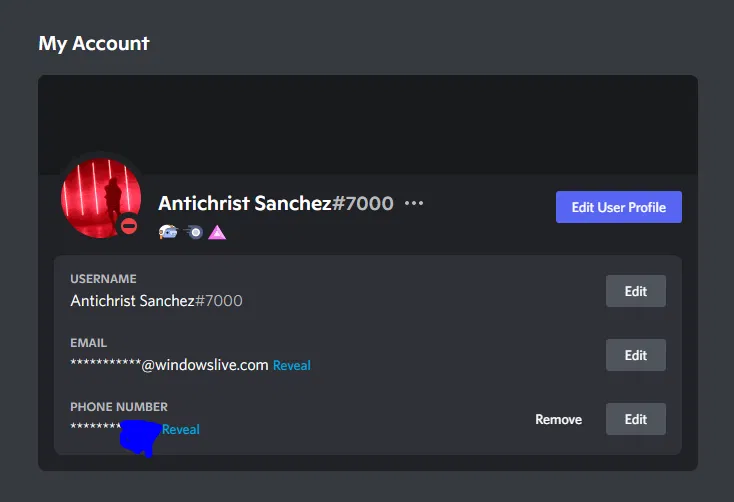734x502 pixels.
Task: Open Edit User Profile
Action: point(618,207)
